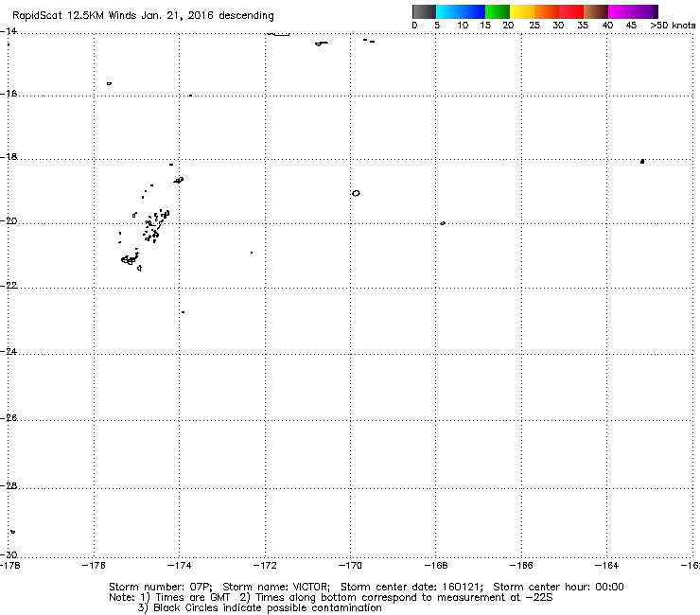The width and height of the screenshot is (700, 615).
Task: Click the -16 latitude axis label
Action: pos(9,94)
